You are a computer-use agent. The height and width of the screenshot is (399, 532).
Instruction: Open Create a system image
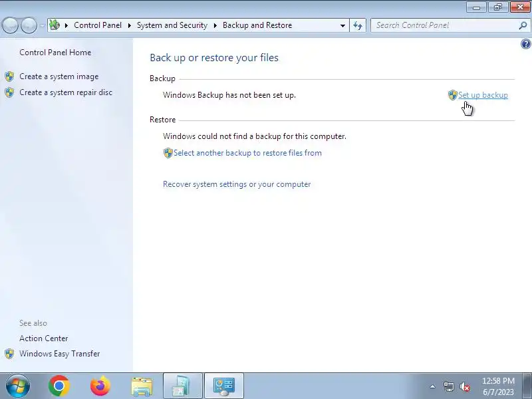(x=59, y=76)
